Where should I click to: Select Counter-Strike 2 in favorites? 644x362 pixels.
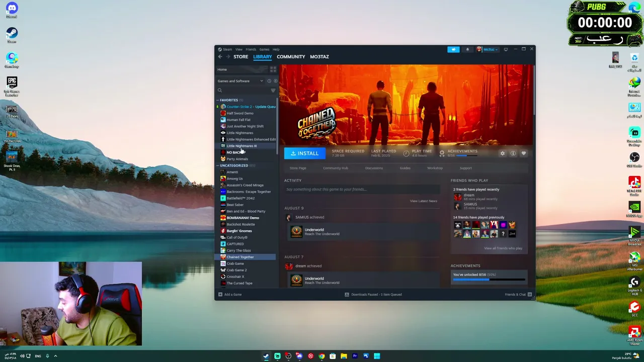(x=248, y=107)
